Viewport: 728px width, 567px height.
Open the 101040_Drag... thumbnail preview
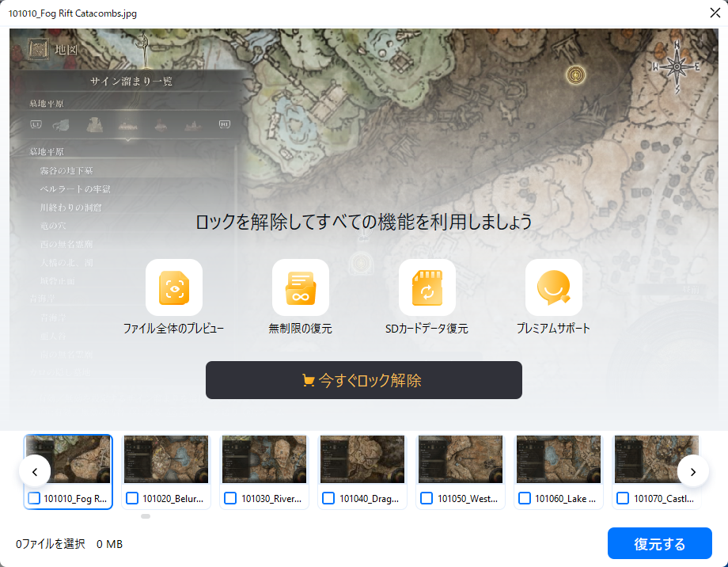pyautogui.click(x=362, y=459)
